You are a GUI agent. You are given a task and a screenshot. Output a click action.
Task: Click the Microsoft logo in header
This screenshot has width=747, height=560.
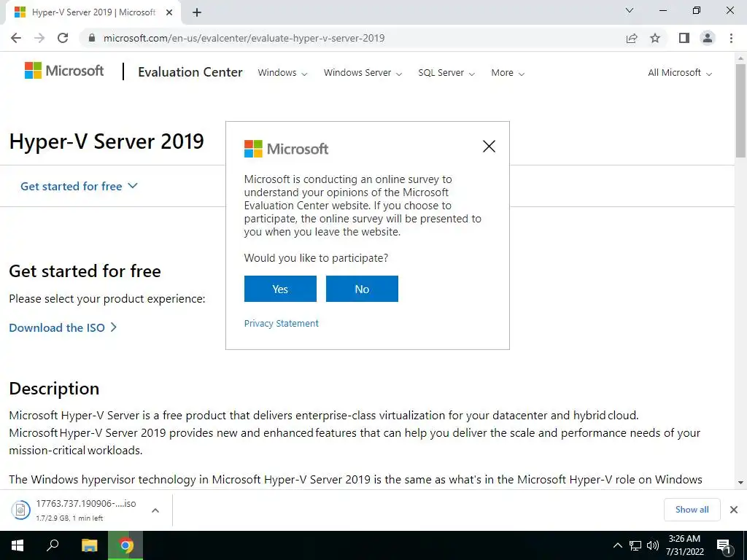64,71
